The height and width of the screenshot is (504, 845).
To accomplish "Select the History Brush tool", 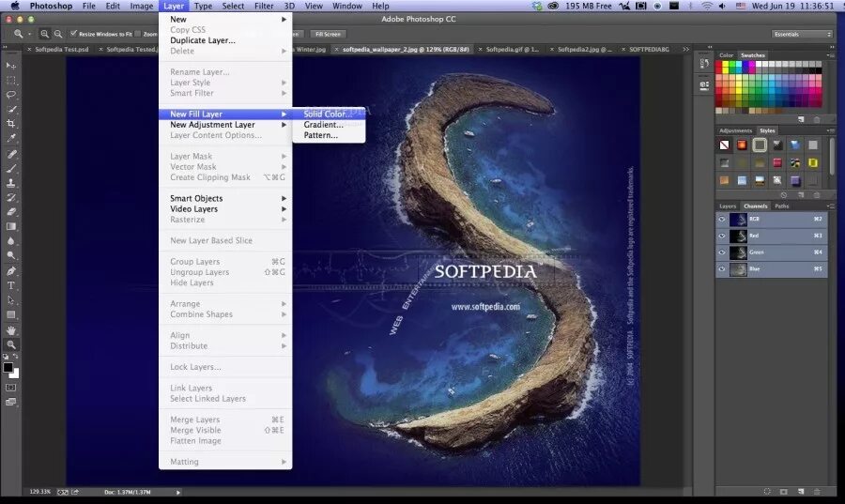I will pos(10,198).
